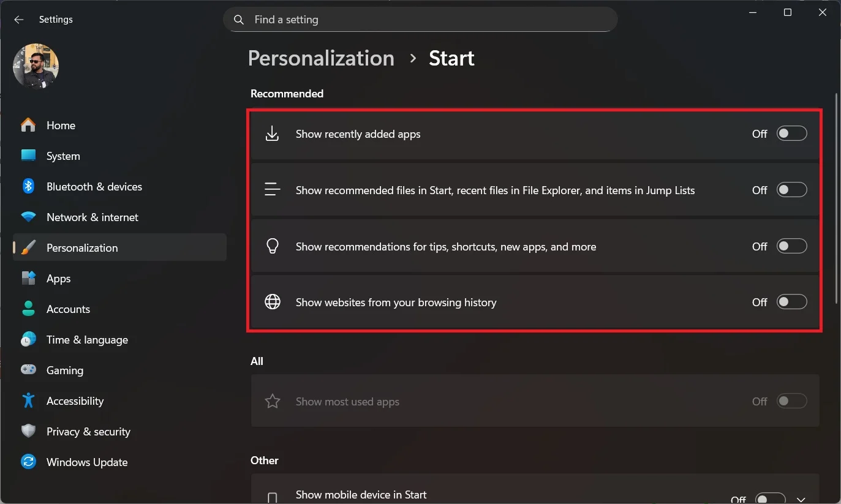Enable Show recently added apps
Screen dimensions: 841x504
[791, 133]
